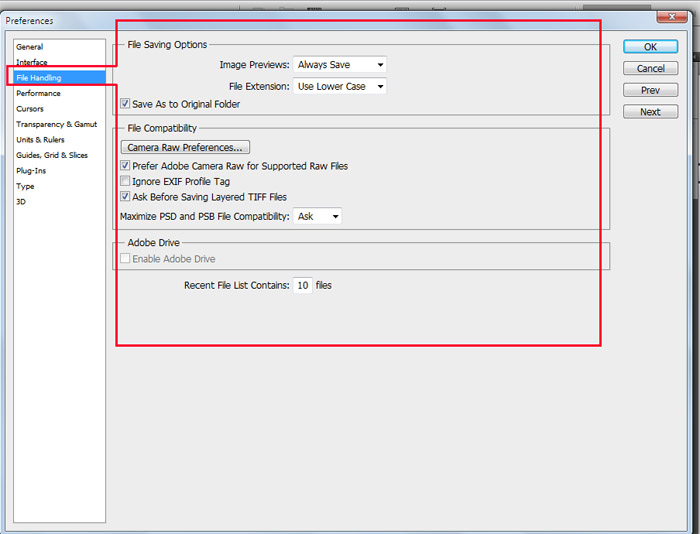Go to the Performance category
Image resolution: width=700 pixels, height=534 pixels.
38,93
